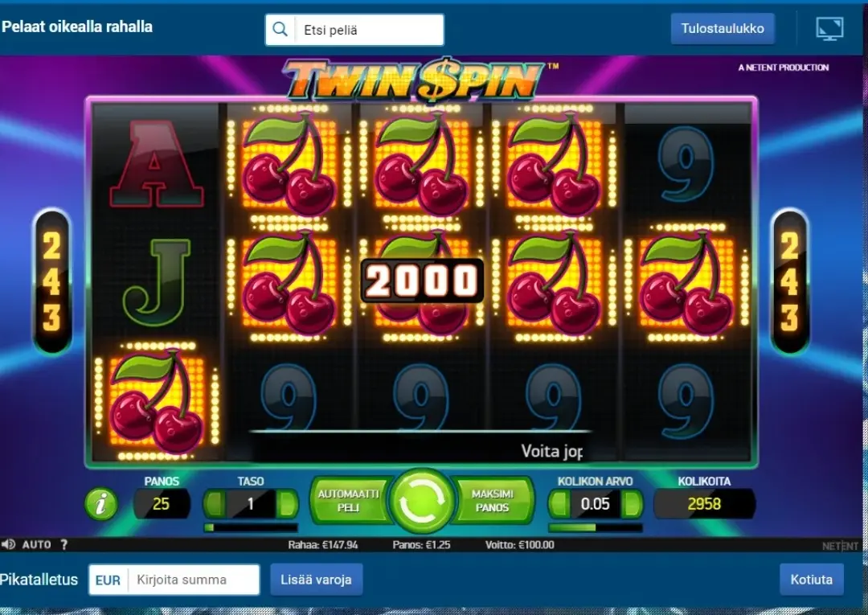Viewport: 868px width, 615px height.
Task: Click the Lisää varoja button
Action: (x=316, y=580)
